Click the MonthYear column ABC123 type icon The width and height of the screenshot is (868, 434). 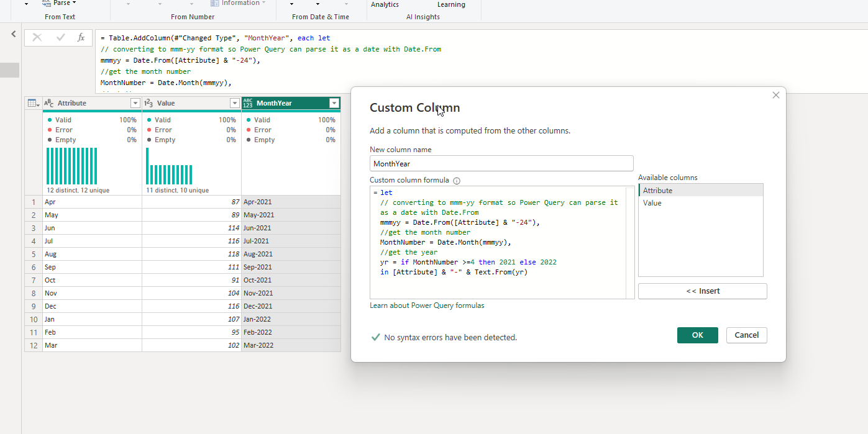248,103
